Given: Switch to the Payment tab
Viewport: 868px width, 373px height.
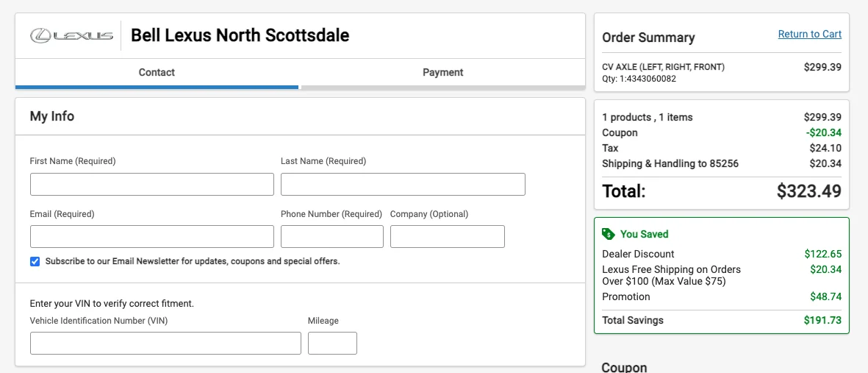Looking at the screenshot, I should pos(443,73).
